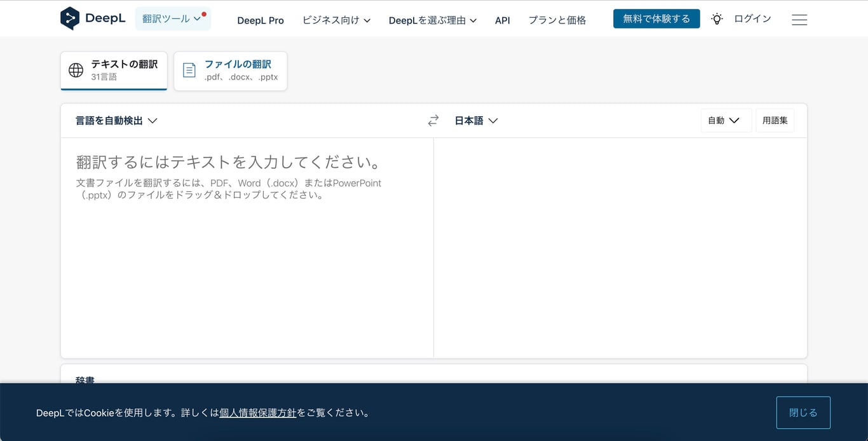
Task: Click the DeepL logo
Action: 93,18
